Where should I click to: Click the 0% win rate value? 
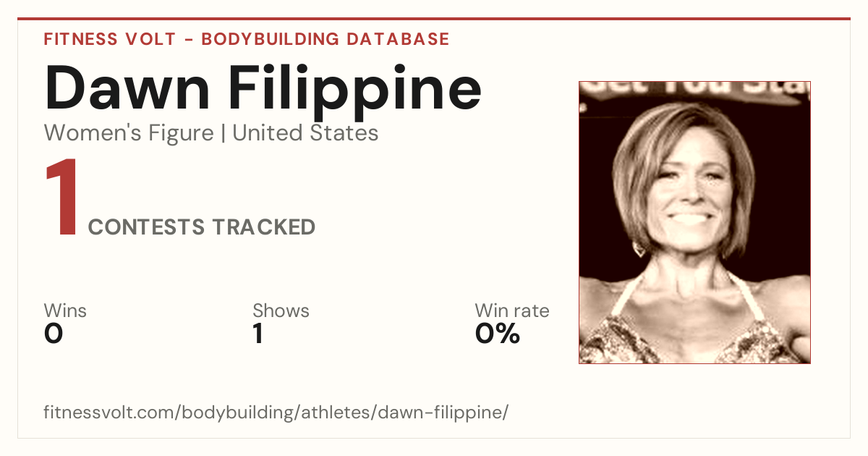click(498, 334)
